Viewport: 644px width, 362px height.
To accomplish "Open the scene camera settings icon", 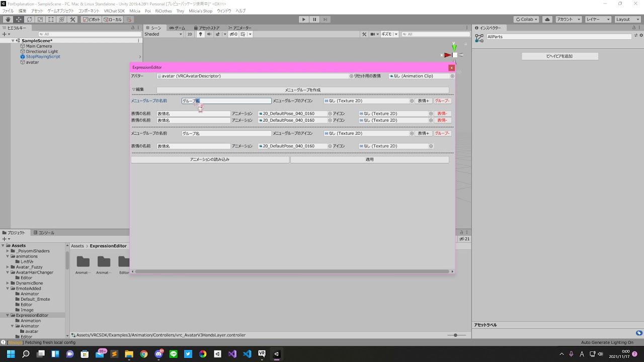I will (375, 34).
